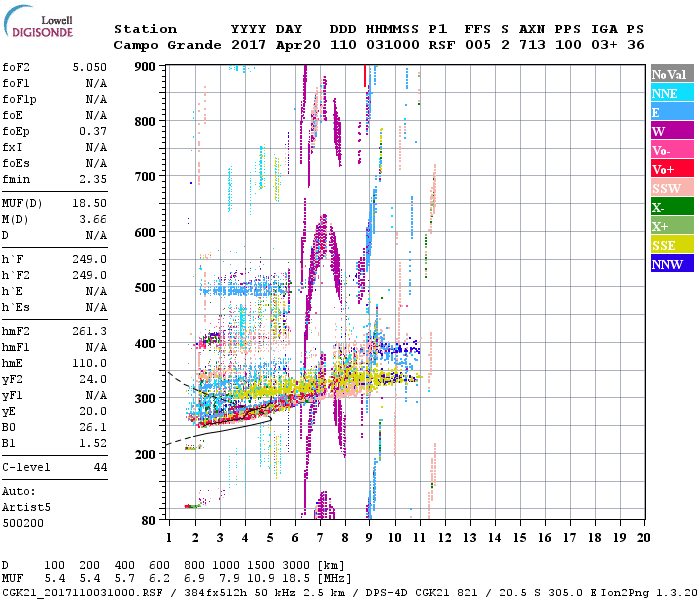The image size is (700, 600).
Task: Select the W purple legend swatch
Action: coord(672,131)
